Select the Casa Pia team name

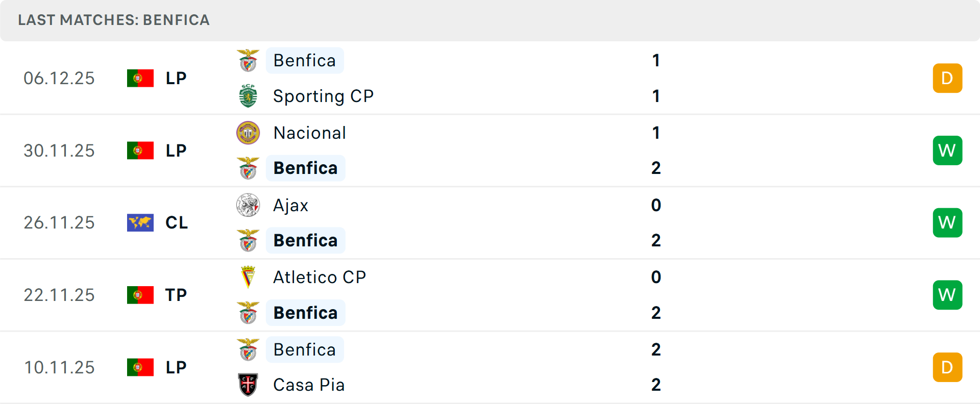coord(309,385)
